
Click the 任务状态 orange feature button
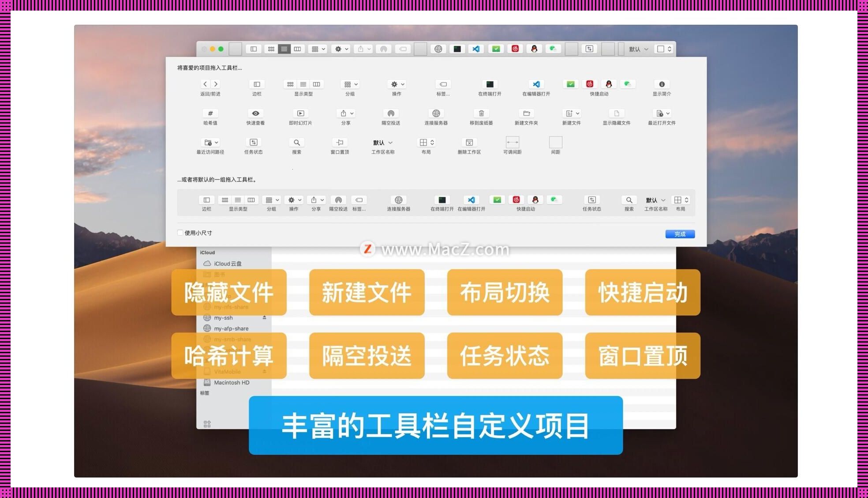(x=505, y=355)
